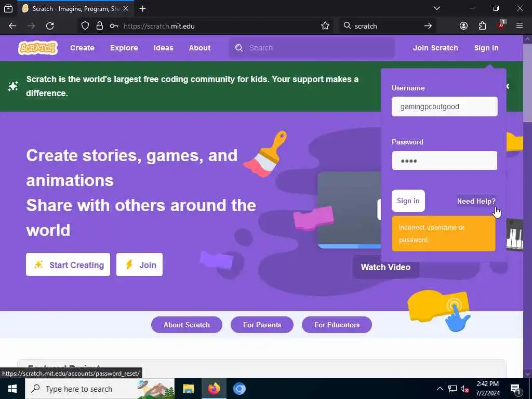
Task: Click Windows taskbar search box
Action: [x=100, y=389]
